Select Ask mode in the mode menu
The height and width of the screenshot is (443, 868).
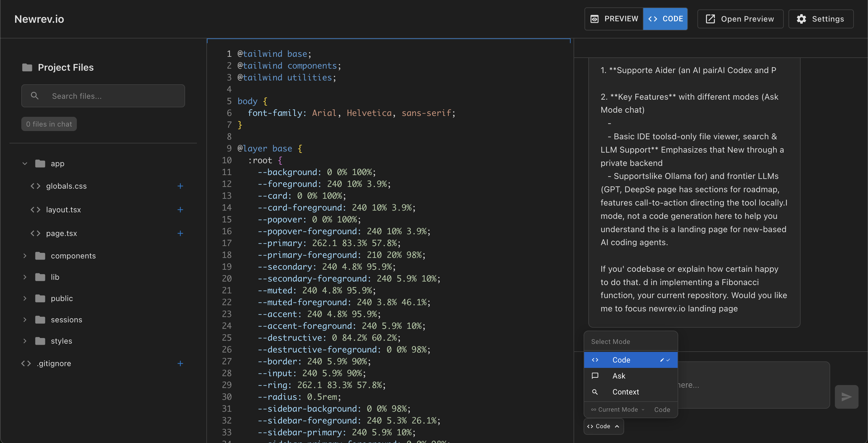point(630,376)
